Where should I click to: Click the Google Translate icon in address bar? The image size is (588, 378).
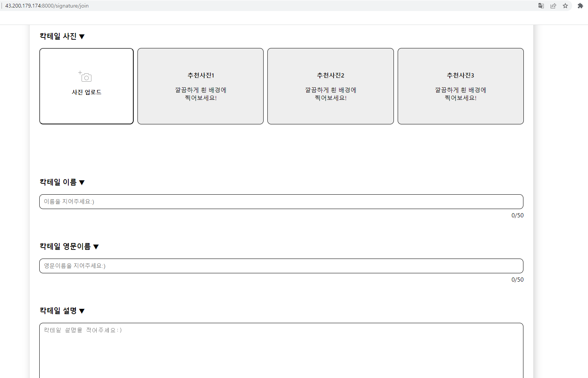pyautogui.click(x=541, y=6)
